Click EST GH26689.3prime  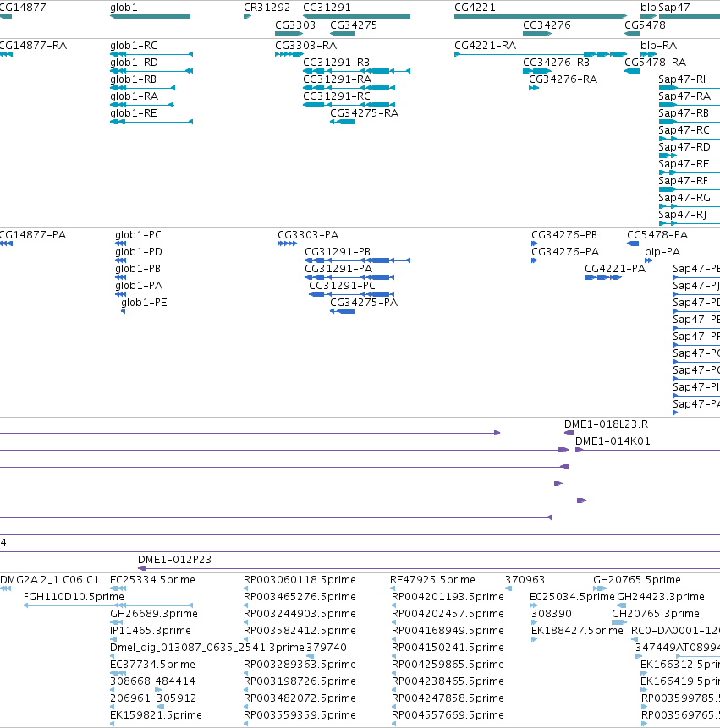[x=154, y=614]
